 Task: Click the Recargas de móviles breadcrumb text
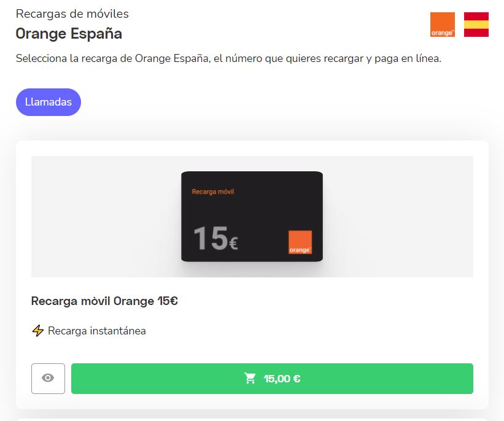[72, 14]
